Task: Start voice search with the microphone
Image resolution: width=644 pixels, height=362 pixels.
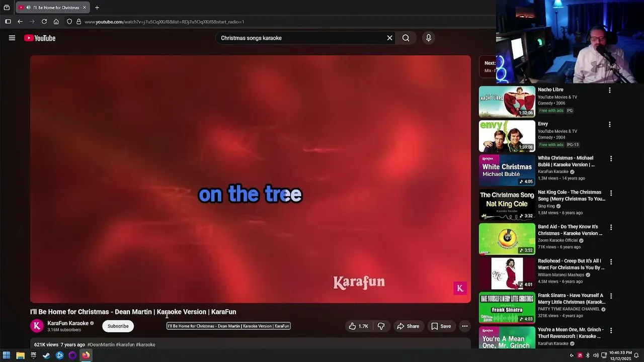Action: point(429,38)
